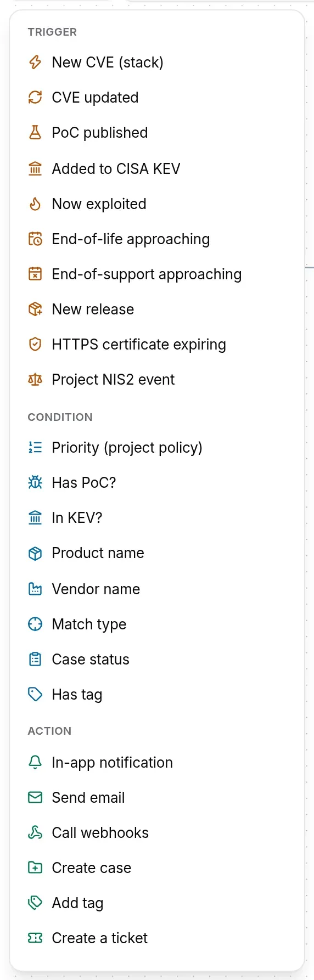The width and height of the screenshot is (314, 980).
Task: Click the webhook icon for Call webhooks
Action: click(35, 833)
